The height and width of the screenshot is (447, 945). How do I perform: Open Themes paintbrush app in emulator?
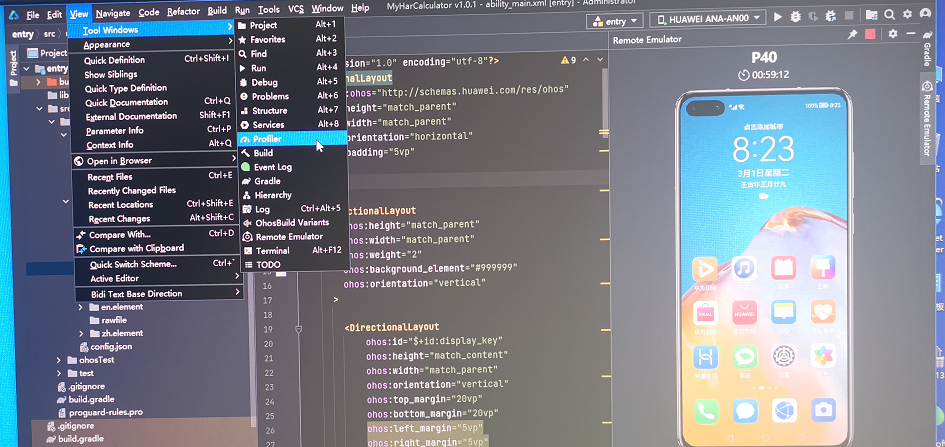click(823, 267)
